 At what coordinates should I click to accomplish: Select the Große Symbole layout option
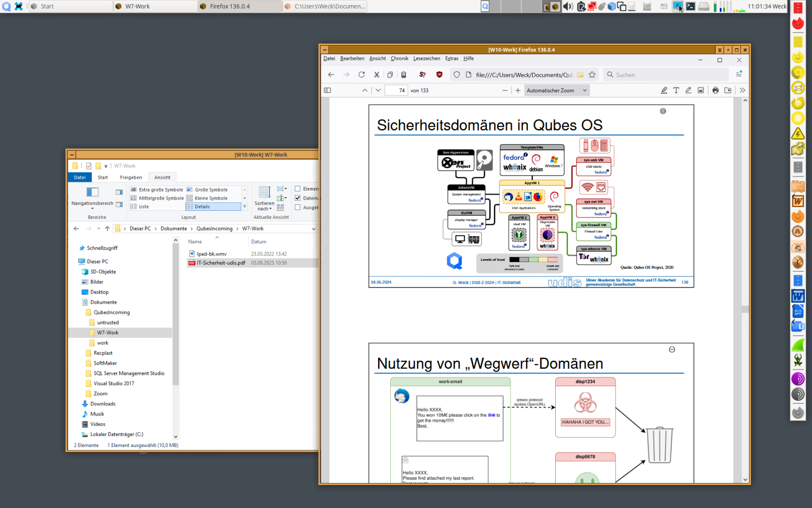(211, 189)
